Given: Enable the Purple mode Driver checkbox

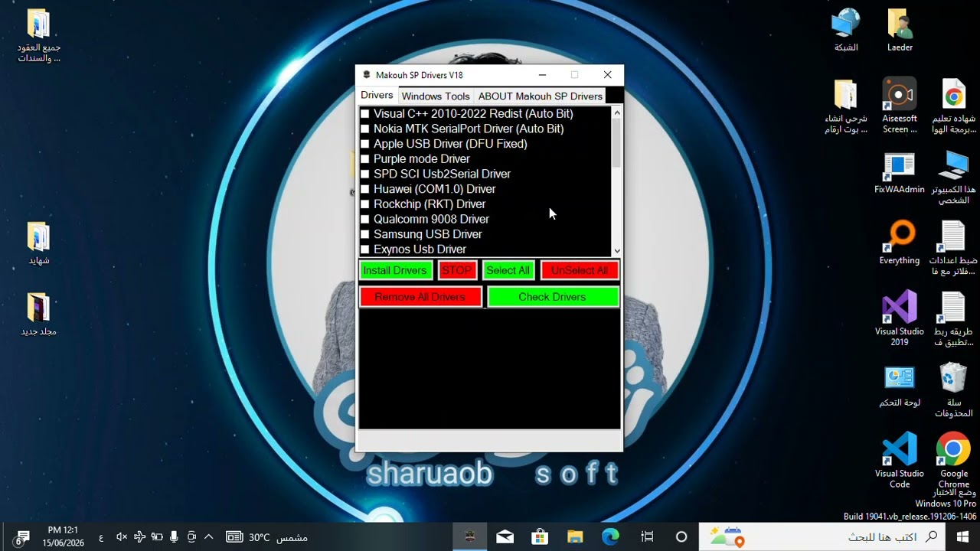Looking at the screenshot, I should [365, 159].
